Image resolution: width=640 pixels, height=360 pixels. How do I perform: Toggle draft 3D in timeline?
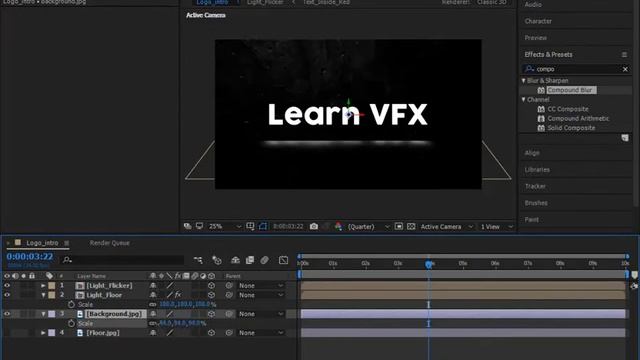pyautogui.click(x=217, y=260)
